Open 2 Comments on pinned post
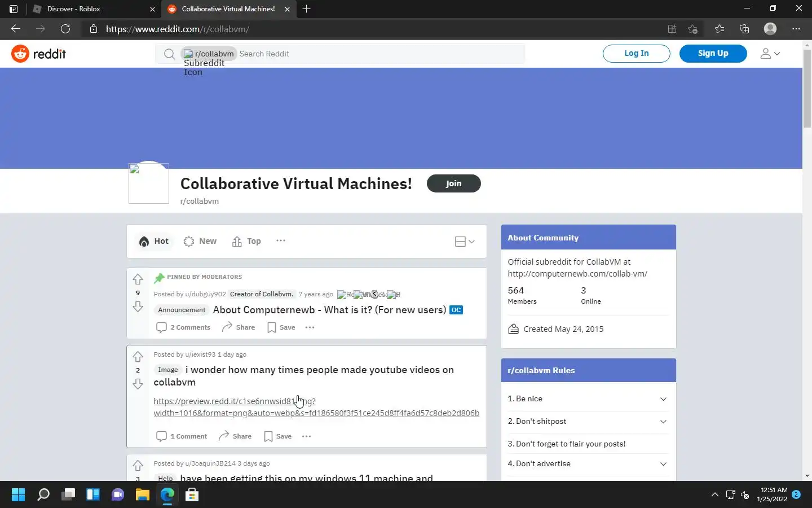812x508 pixels. (x=183, y=327)
